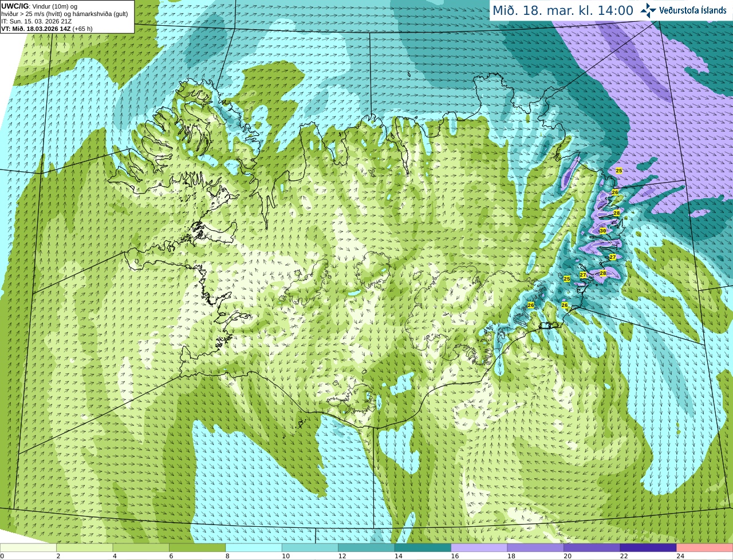Click the legend scale number 16

455,556
